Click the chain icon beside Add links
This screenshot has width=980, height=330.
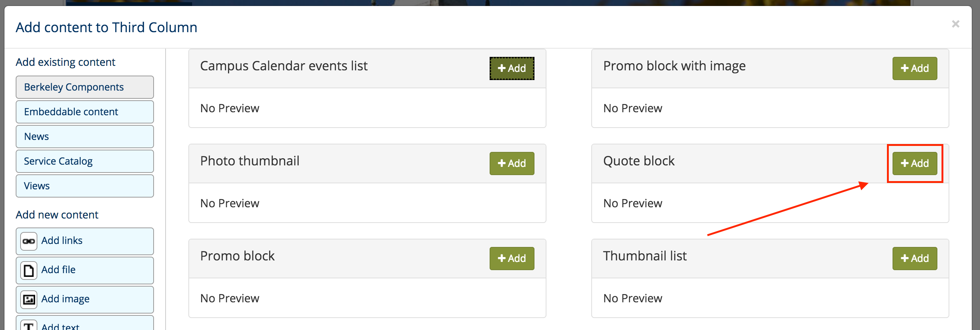pos(28,241)
